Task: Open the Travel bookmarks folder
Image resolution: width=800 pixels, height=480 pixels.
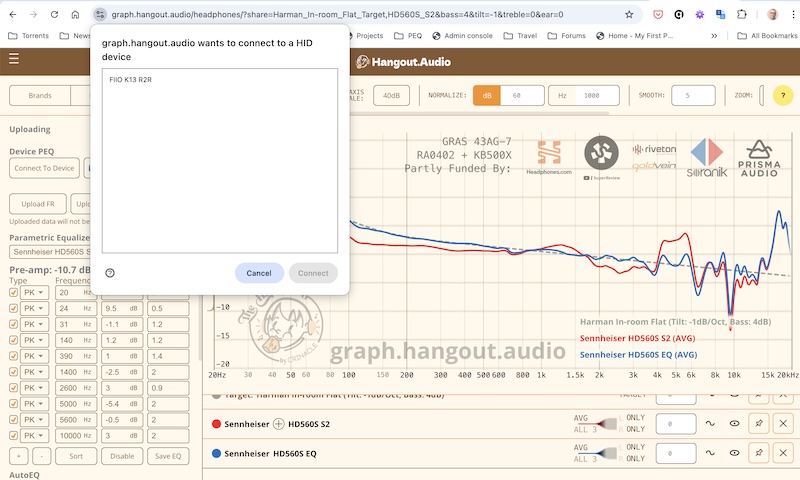Action: [520, 36]
